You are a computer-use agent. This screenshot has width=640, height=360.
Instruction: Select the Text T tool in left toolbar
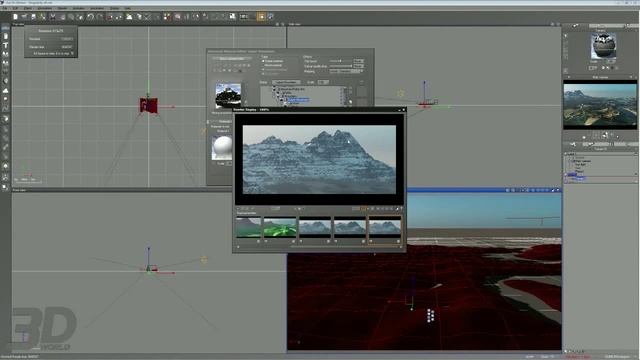[x=5, y=45]
